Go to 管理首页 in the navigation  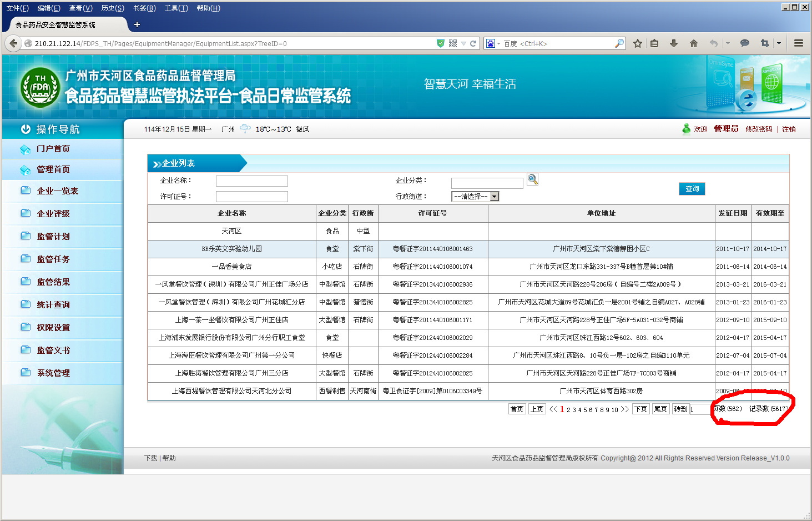tap(53, 169)
